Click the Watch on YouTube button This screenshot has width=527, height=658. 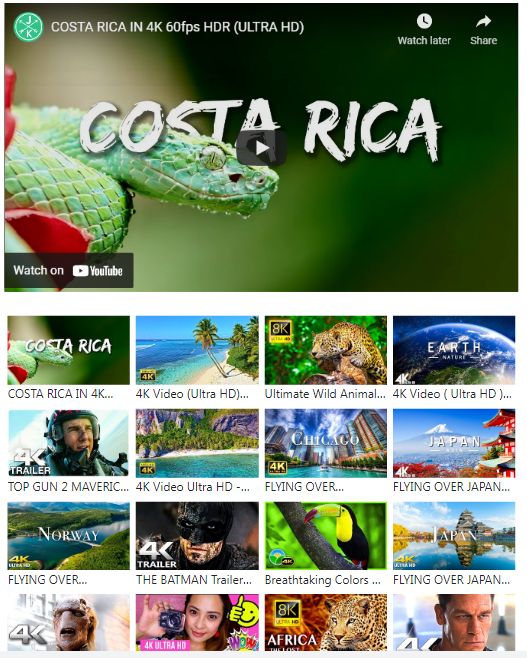(69, 270)
